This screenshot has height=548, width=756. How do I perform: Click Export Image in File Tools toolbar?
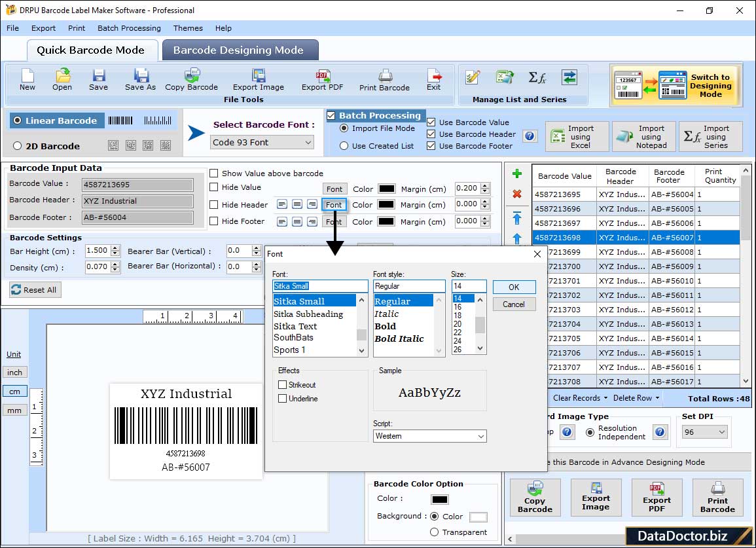(x=259, y=80)
